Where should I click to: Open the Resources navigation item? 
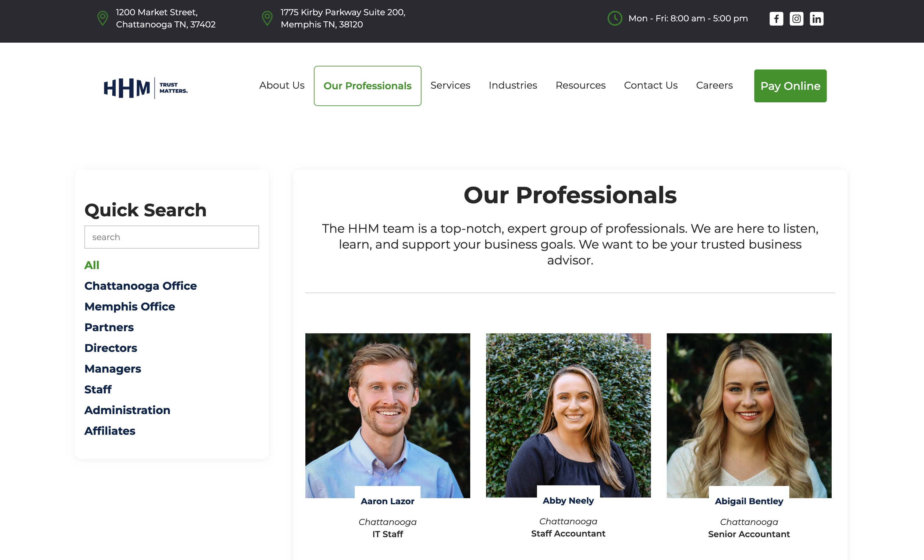(x=580, y=85)
